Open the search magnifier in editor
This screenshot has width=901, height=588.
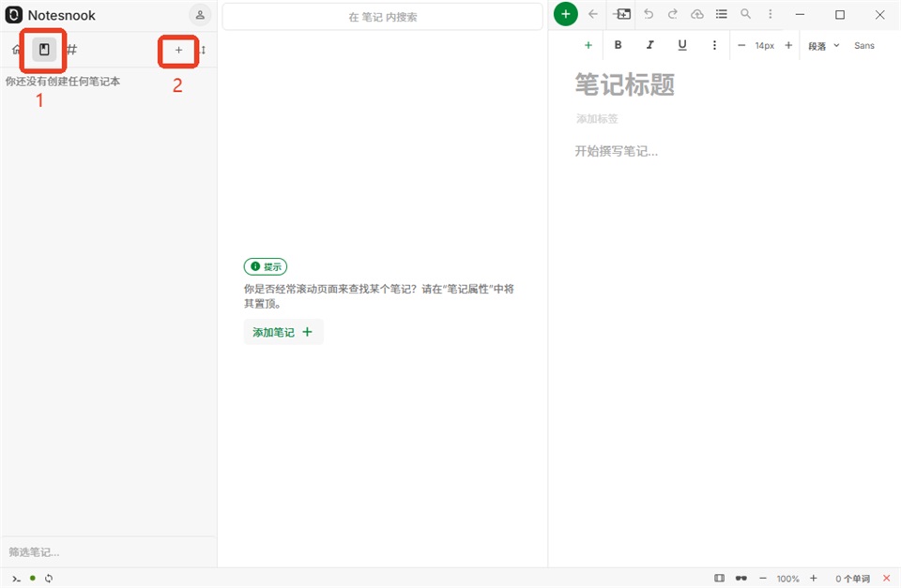coord(745,14)
